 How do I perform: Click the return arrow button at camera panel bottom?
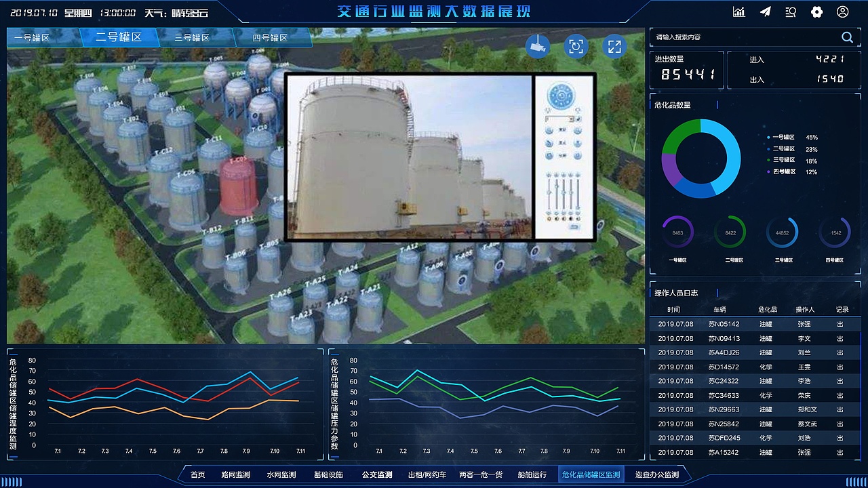tap(575, 226)
